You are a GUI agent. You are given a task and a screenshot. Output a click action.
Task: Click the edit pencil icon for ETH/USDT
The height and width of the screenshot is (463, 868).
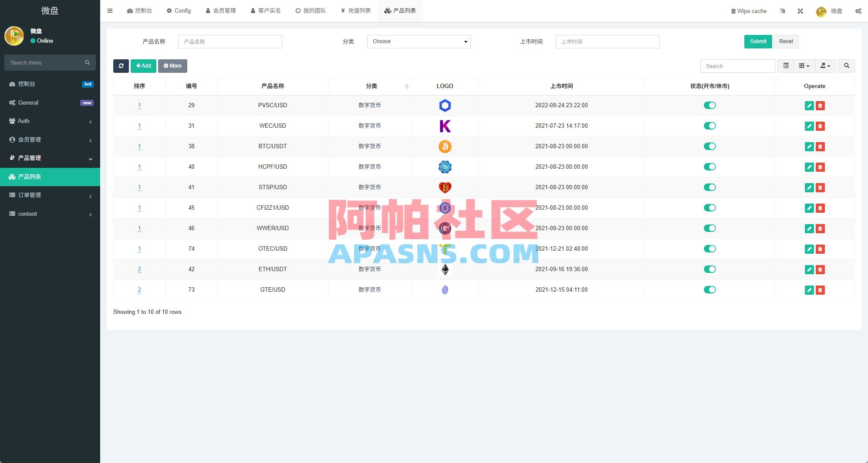pyautogui.click(x=809, y=269)
